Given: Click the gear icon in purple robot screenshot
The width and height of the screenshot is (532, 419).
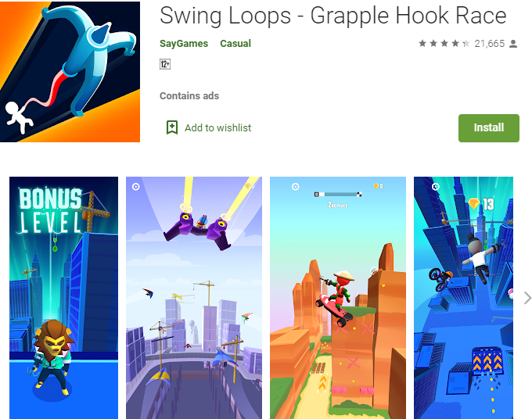Looking at the screenshot, I should (135, 187).
